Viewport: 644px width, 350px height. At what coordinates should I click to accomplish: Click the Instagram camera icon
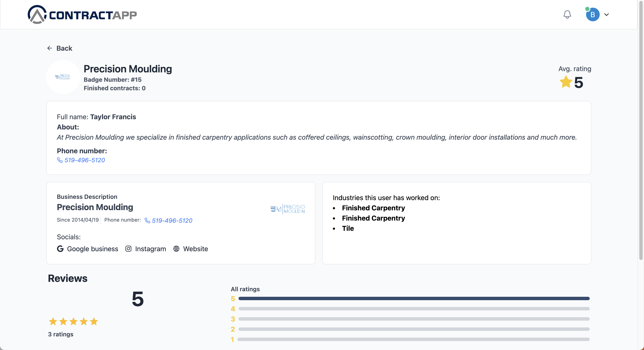coord(128,248)
